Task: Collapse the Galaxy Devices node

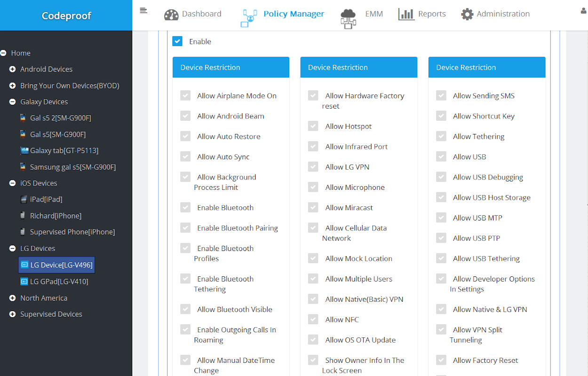Action: pyautogui.click(x=12, y=102)
